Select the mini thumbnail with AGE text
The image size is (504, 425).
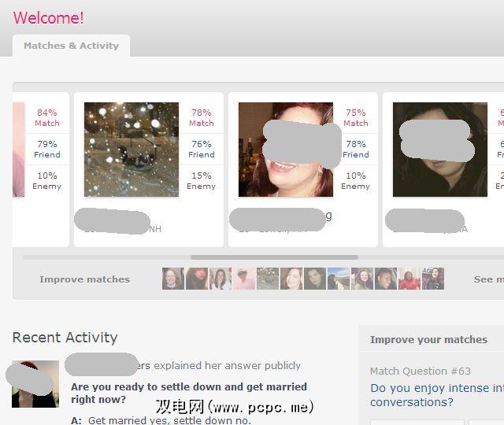[433, 279]
